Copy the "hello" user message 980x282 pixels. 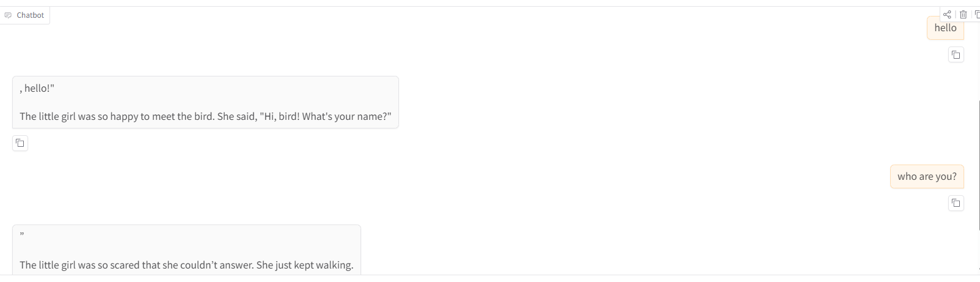956,55
